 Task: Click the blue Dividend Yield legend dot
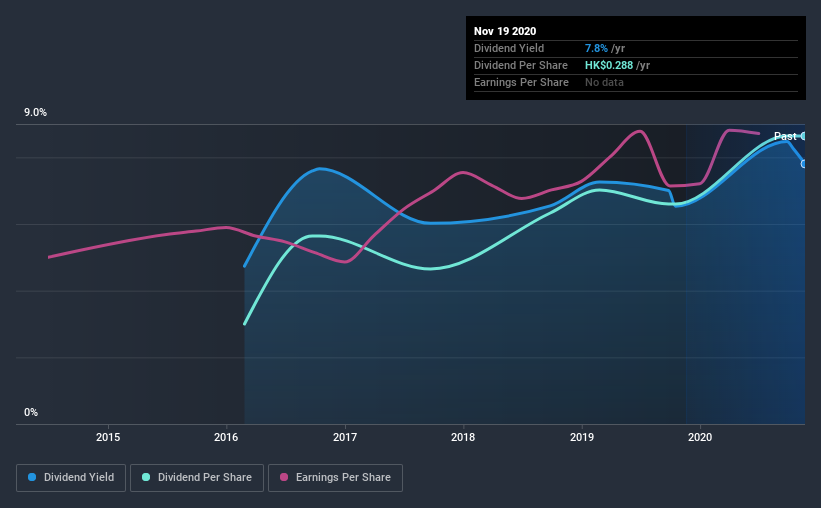32,477
